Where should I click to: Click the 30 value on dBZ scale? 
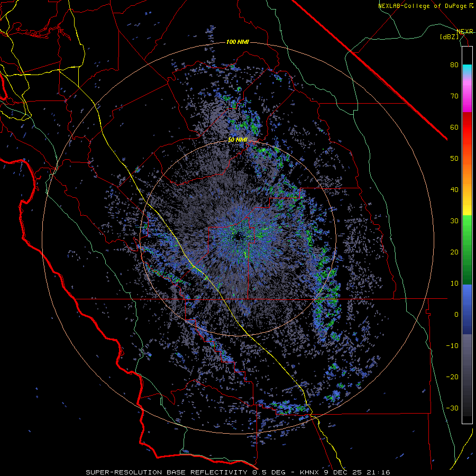[454, 221]
